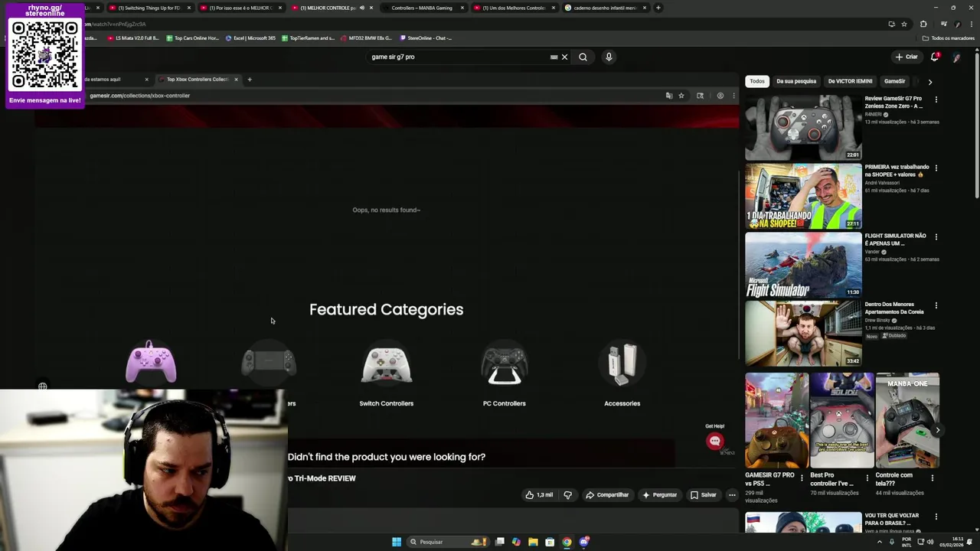Select the Top Xbox Controllers Collection tab in video

point(198,80)
